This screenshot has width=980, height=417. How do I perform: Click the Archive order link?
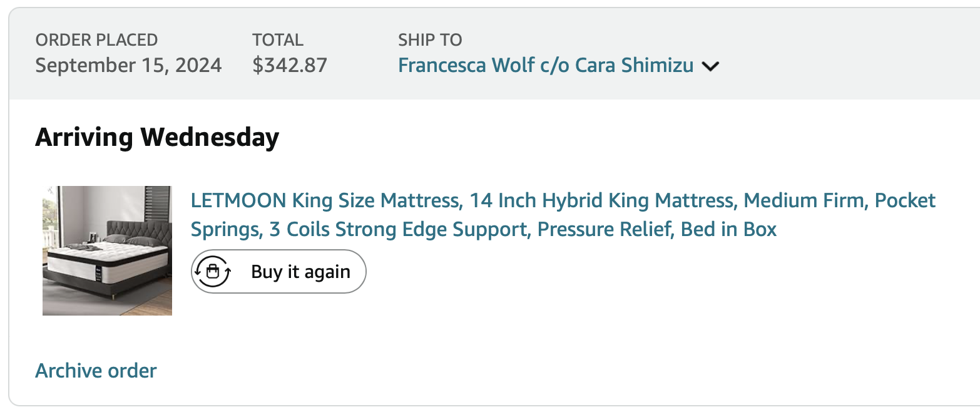[96, 371]
